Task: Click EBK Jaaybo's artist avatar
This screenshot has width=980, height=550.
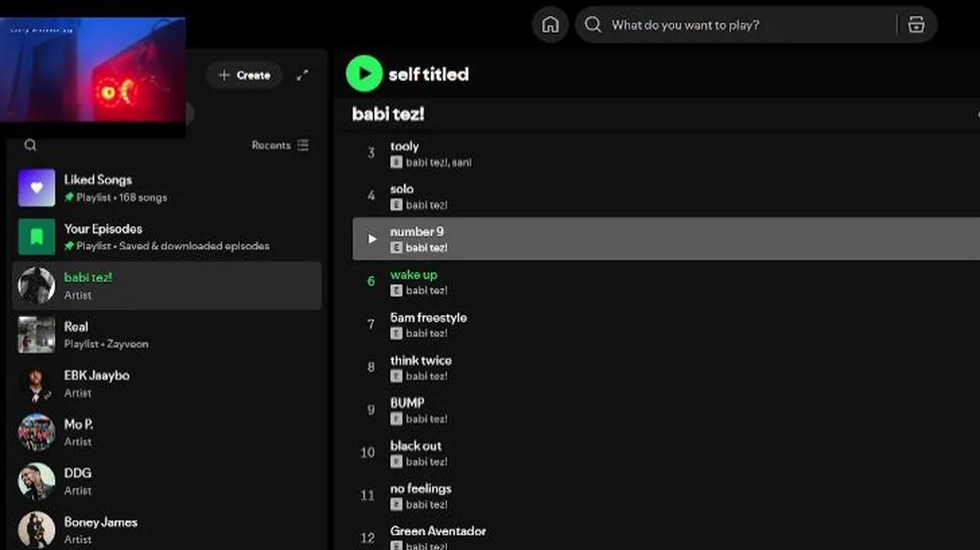Action: [x=37, y=383]
